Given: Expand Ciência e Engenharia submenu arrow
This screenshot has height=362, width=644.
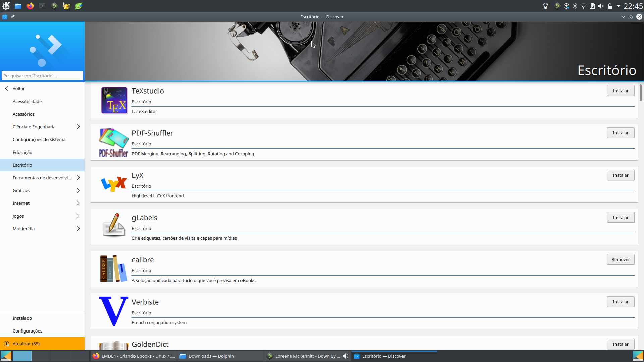Looking at the screenshot, I should [78, 127].
